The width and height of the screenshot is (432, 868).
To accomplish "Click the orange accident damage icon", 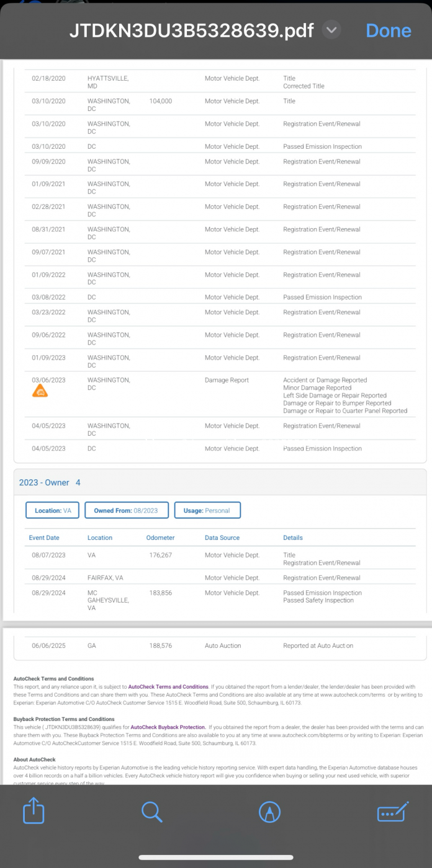I will tap(40, 391).
